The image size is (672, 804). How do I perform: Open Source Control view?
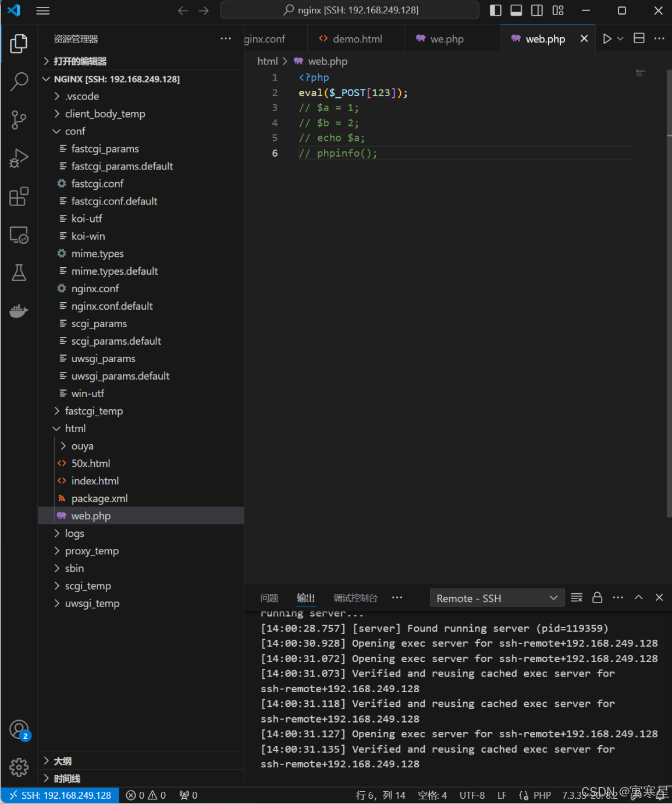[19, 120]
